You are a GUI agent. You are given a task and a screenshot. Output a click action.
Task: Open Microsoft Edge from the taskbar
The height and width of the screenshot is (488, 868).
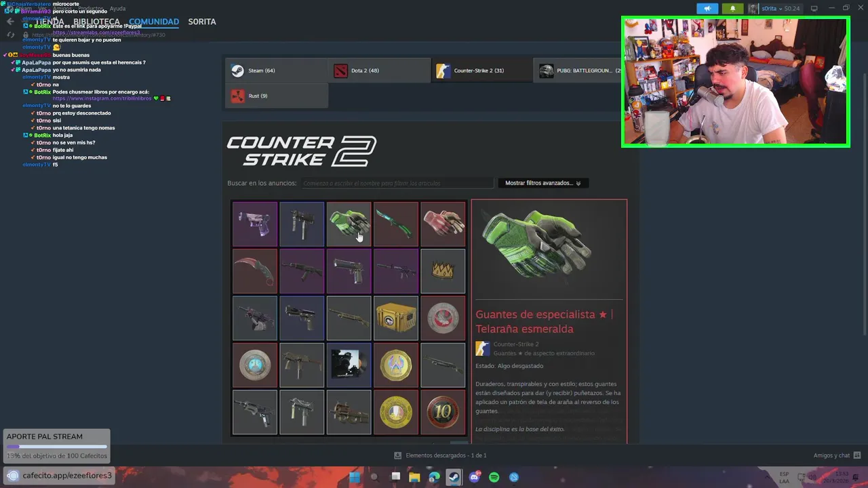point(435,477)
